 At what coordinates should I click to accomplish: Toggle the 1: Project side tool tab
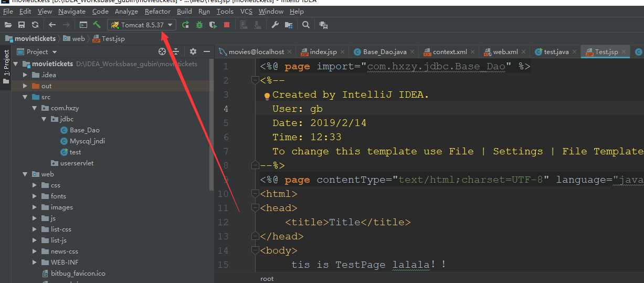point(6,67)
